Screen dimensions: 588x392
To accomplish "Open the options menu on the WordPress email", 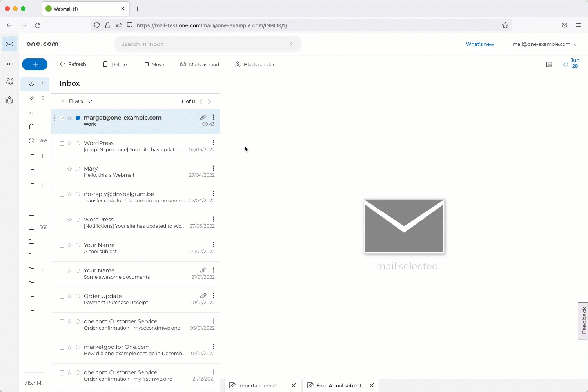I will point(214,143).
